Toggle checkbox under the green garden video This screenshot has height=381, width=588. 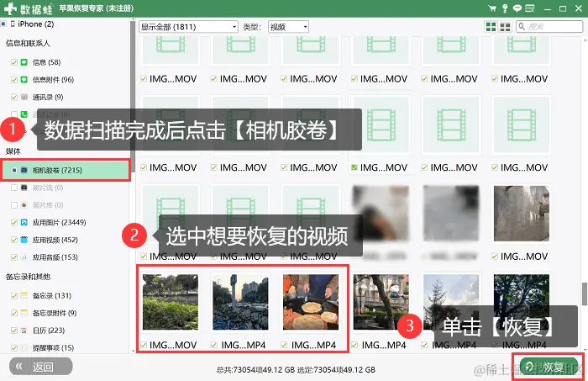pos(144,345)
